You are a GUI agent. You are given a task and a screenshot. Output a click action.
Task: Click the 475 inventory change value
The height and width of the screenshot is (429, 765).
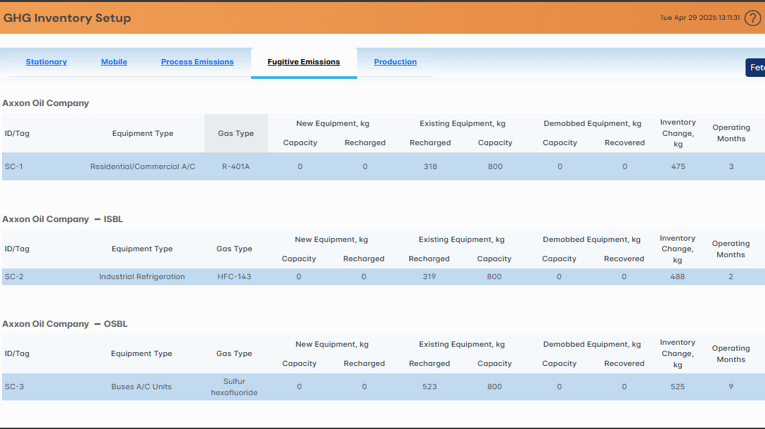click(x=678, y=167)
